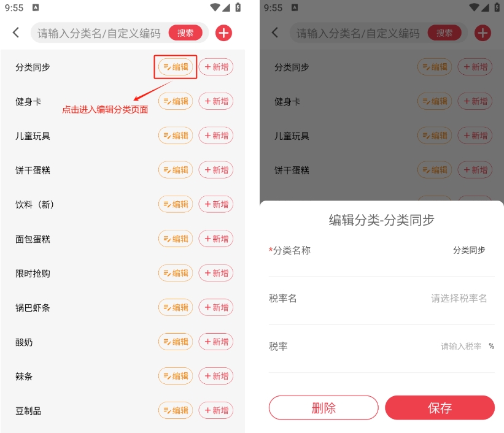Edit the 限时抢购 category
Viewport: 504px width, 433px height.
176,273
